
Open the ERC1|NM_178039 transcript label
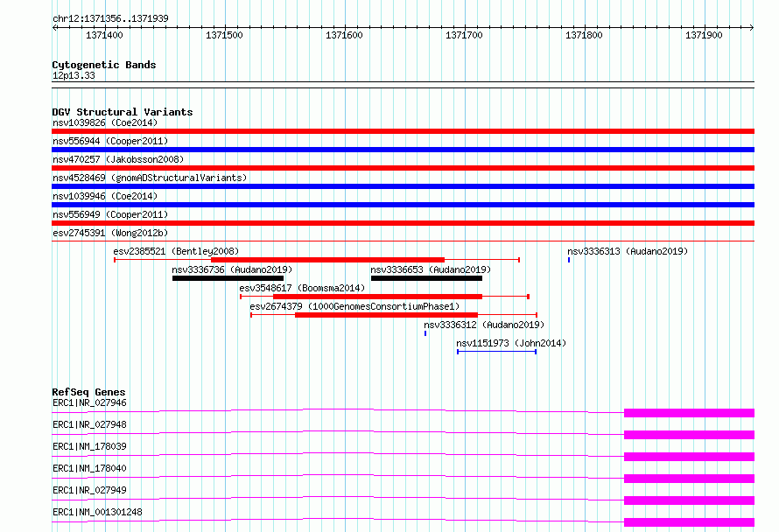tap(89, 446)
